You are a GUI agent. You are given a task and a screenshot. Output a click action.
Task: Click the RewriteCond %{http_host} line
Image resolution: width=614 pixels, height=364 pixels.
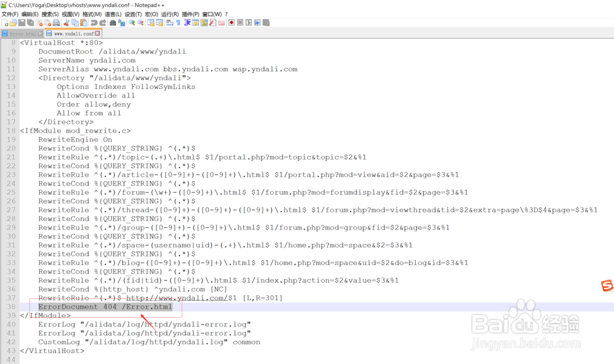[133, 289]
